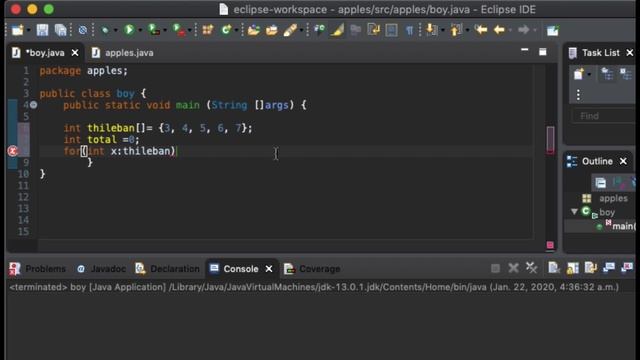Viewport: 640px width, 360px height.
Task: Click the New Java Class icon
Action: pos(226,30)
